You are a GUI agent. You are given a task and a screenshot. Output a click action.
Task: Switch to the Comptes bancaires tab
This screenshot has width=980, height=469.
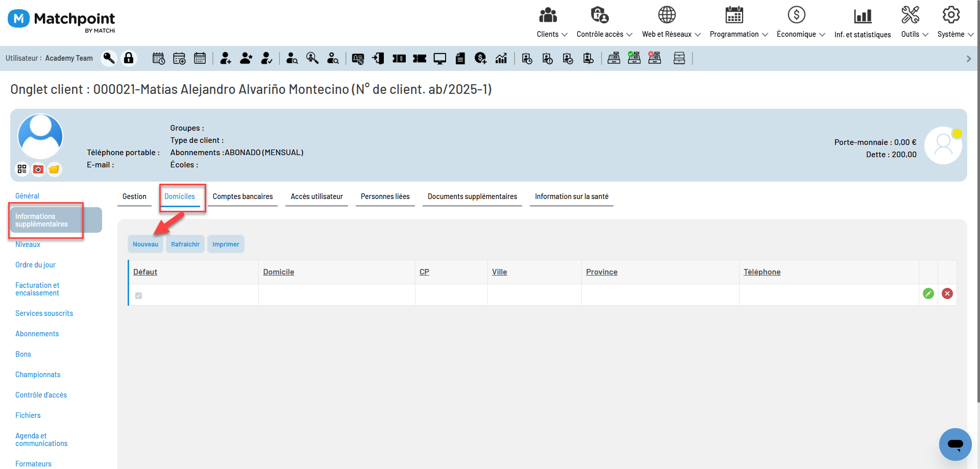point(242,196)
